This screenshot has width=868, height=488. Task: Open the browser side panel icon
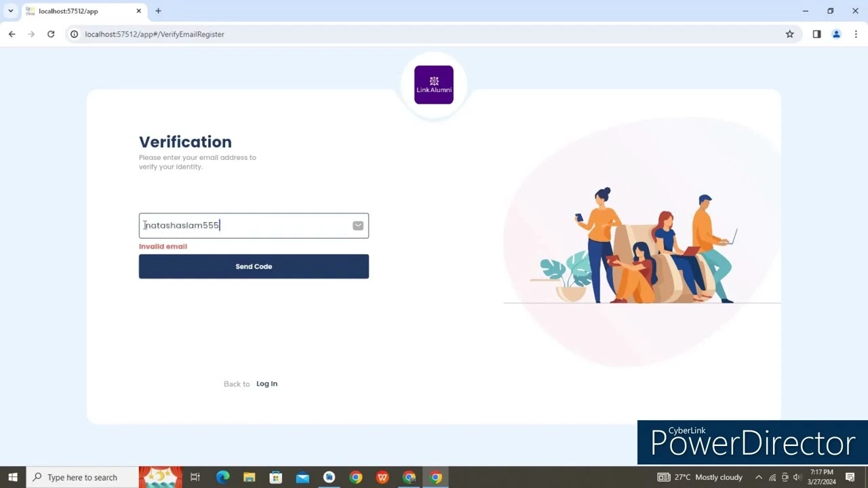[x=816, y=34]
